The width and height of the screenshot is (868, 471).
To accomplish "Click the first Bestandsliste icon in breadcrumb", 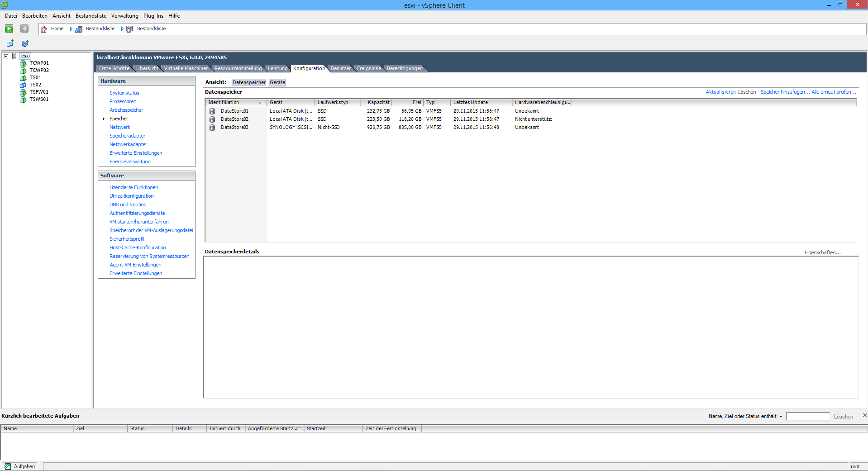I will coord(79,29).
